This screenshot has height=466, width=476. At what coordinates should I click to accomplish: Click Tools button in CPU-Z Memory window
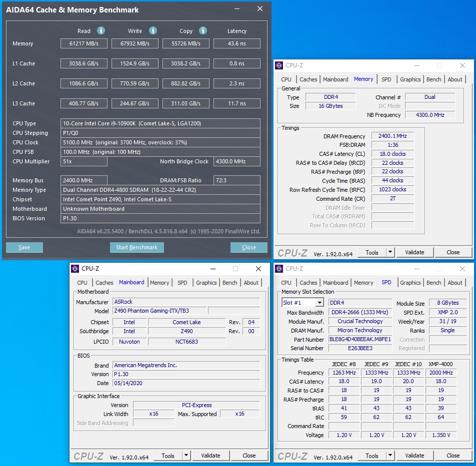pyautogui.click(x=372, y=252)
